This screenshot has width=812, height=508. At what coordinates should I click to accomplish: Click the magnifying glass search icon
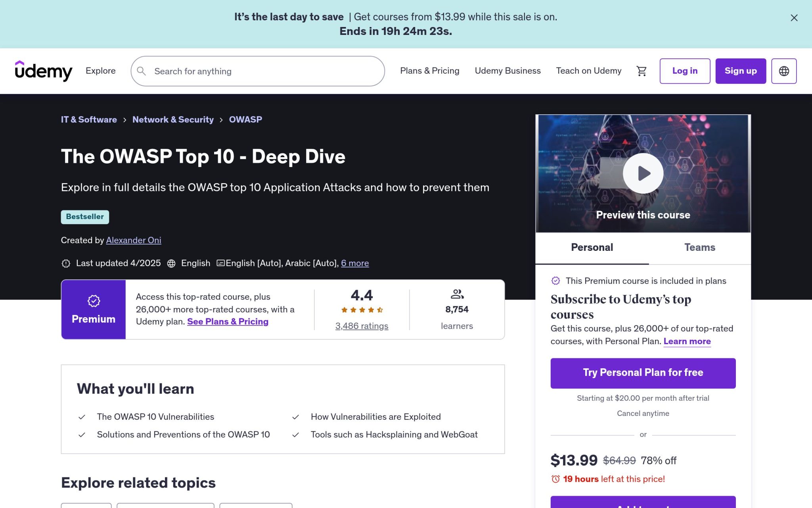click(141, 71)
